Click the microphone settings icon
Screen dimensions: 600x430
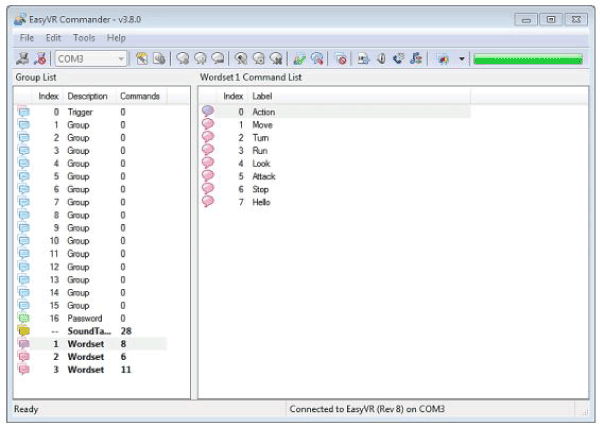(381, 59)
